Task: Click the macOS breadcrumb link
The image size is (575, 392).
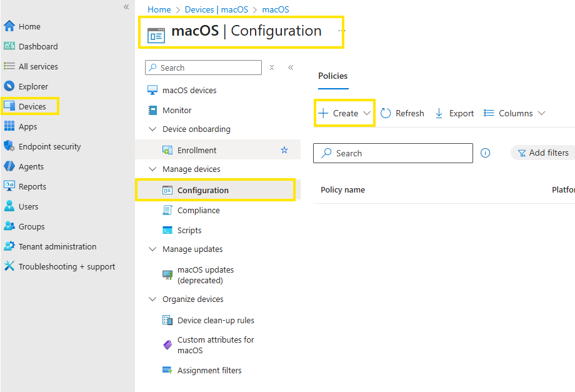Action: (276, 9)
